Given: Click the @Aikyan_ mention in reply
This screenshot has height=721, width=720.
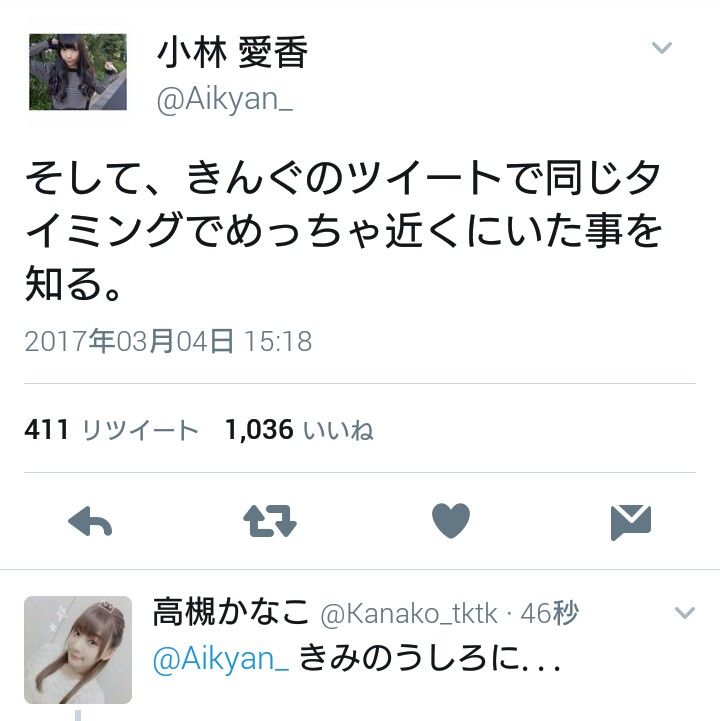Looking at the screenshot, I should pos(221,659).
